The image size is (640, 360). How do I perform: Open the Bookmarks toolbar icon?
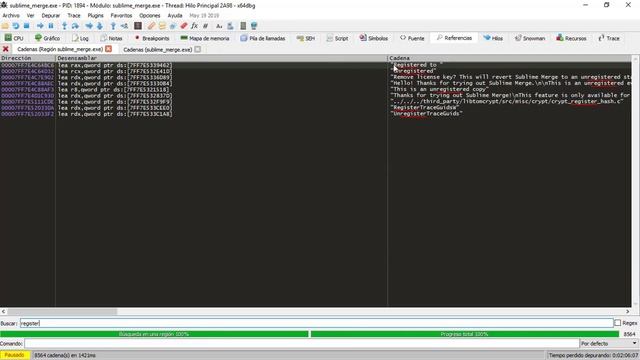[x=184, y=26]
